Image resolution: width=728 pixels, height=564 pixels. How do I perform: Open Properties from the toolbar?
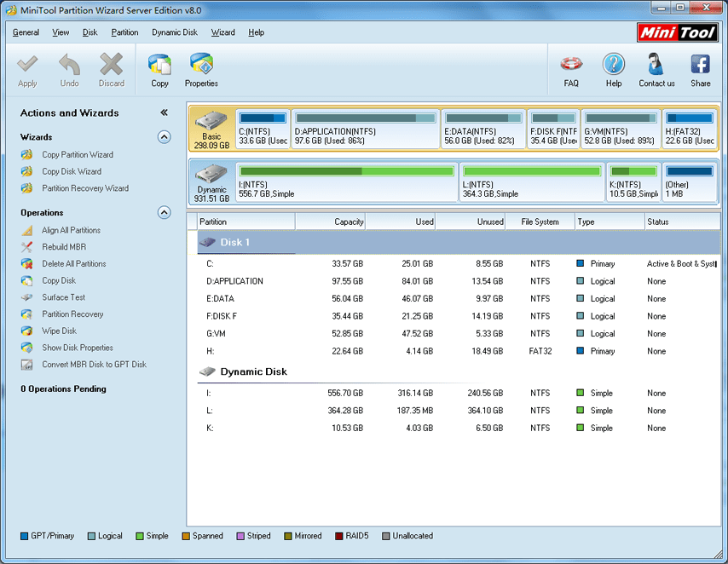click(201, 70)
